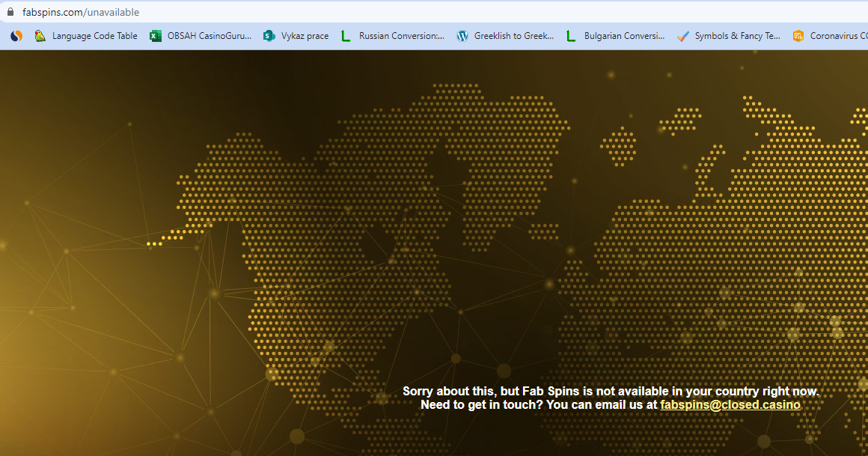Viewport: 868px width, 456px height.
Task: Open the Russian Conversion bookmark
Action: click(x=401, y=36)
